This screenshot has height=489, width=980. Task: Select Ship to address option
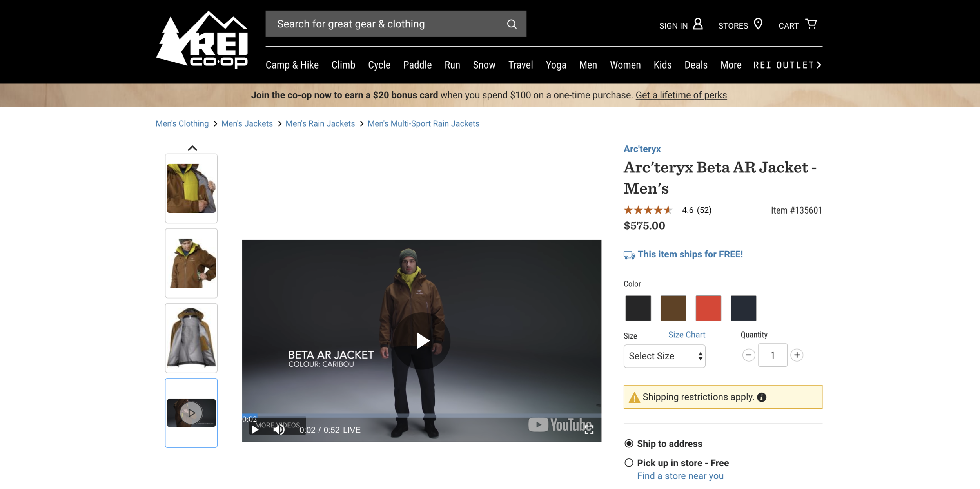[629, 444]
